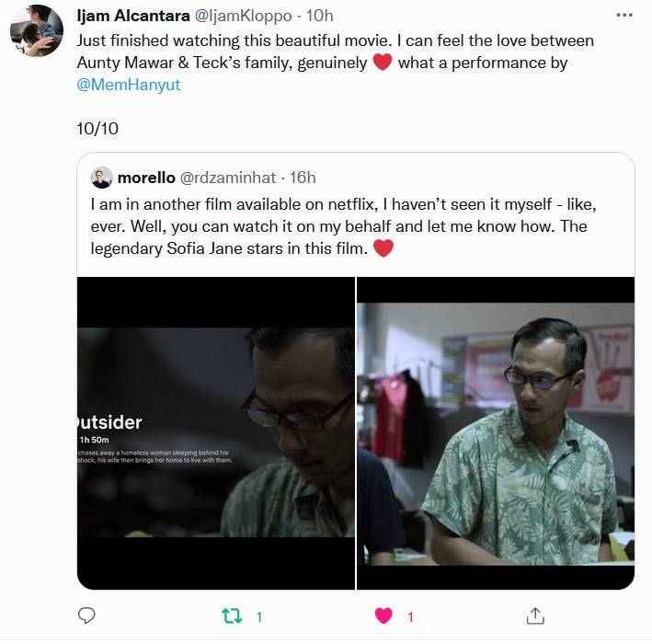
Task: Click the morello name in quoted tweet
Action: [146, 178]
